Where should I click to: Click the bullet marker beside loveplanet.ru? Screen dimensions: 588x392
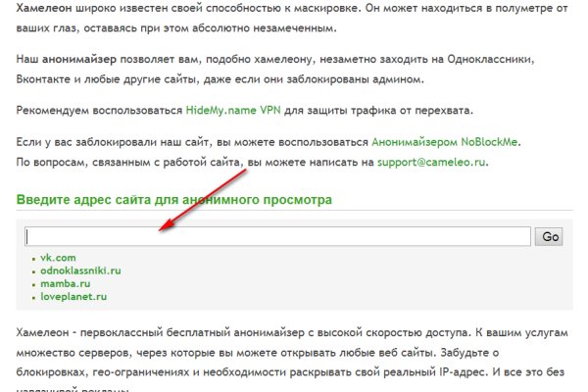tap(33, 296)
